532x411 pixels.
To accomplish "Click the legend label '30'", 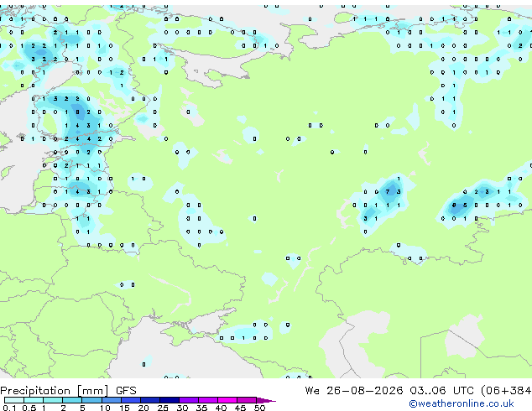I will point(182,408).
